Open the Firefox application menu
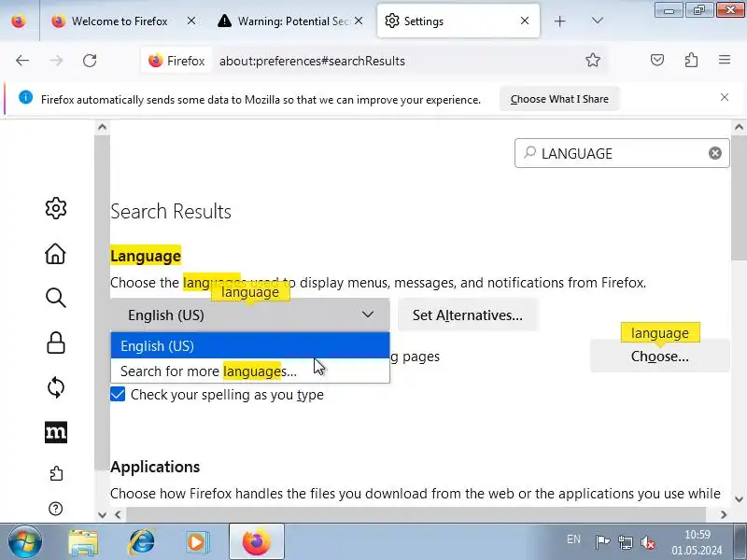 (x=725, y=60)
